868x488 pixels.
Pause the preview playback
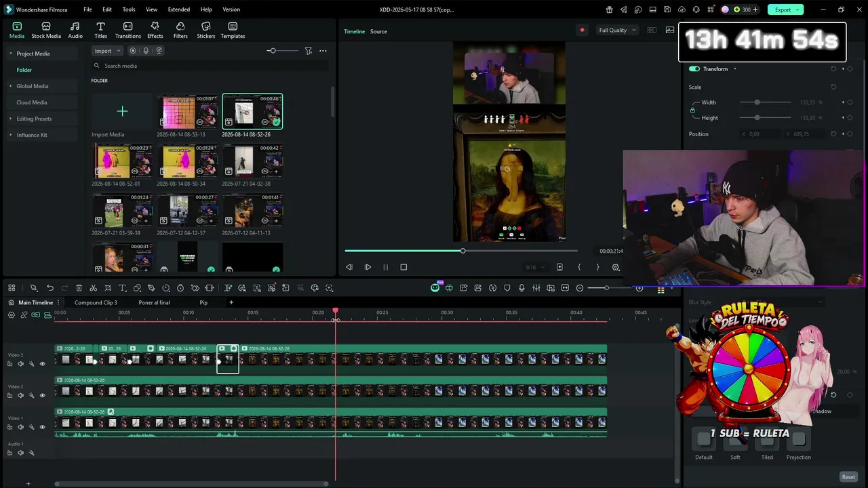click(385, 267)
